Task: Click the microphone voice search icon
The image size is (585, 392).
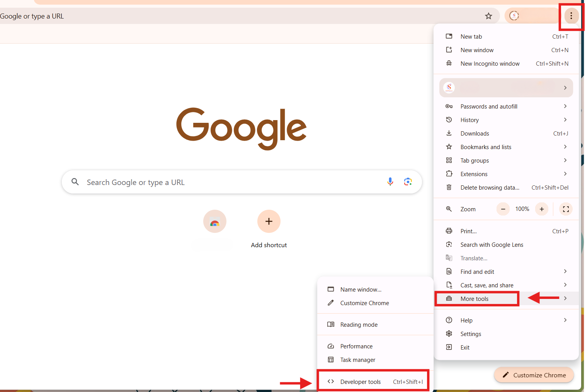Action: click(390, 182)
